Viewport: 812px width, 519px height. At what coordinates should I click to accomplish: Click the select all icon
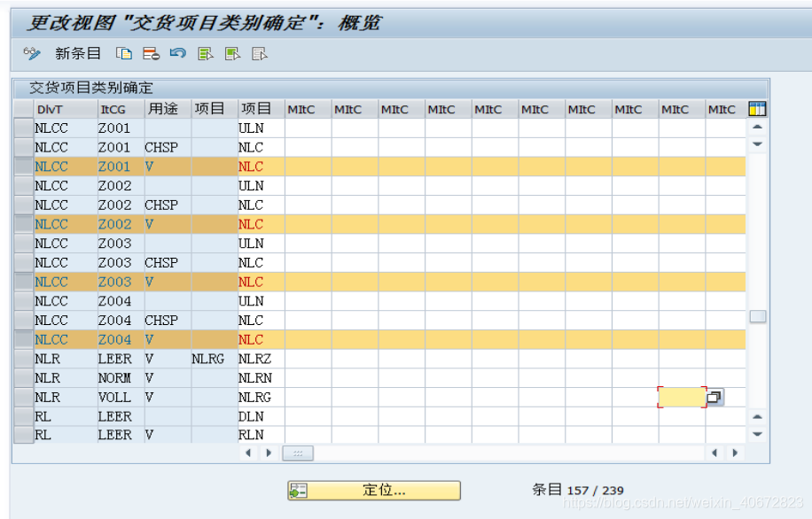click(206, 54)
